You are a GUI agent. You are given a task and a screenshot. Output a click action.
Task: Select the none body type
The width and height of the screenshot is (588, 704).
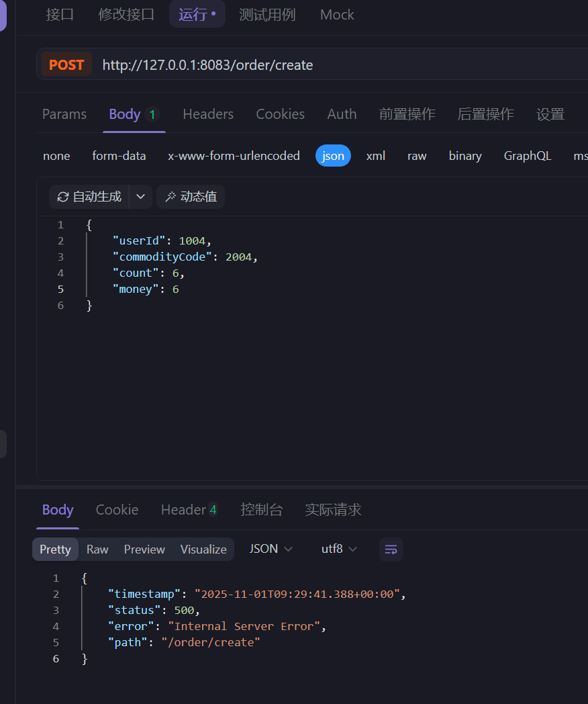point(56,156)
